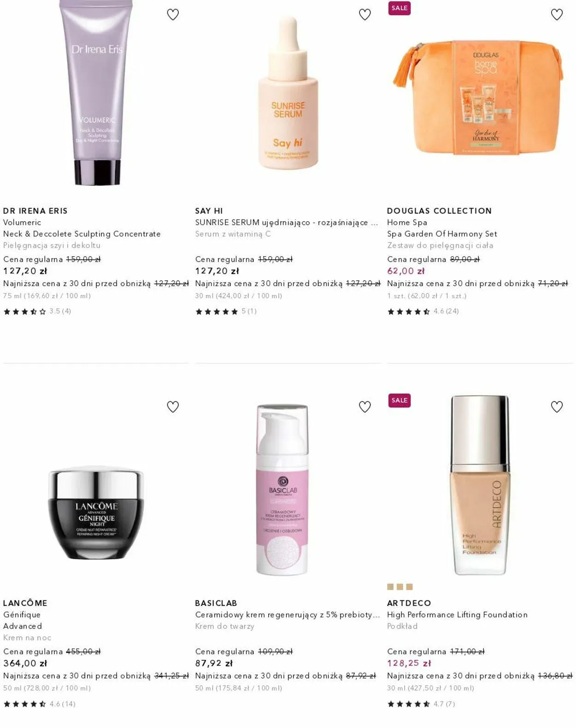Open Neck & Deccolete Sculpting Concentrate title
576x728 pixels.
coord(82,234)
